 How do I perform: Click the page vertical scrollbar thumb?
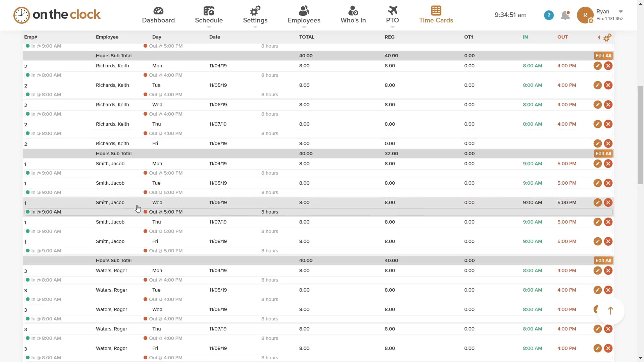[x=640, y=135]
